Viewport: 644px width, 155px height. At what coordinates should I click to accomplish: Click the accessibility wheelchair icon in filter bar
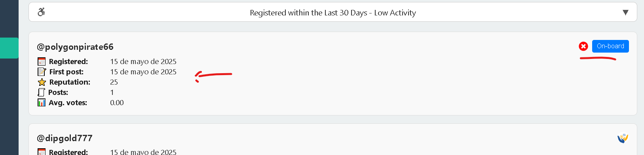click(41, 12)
